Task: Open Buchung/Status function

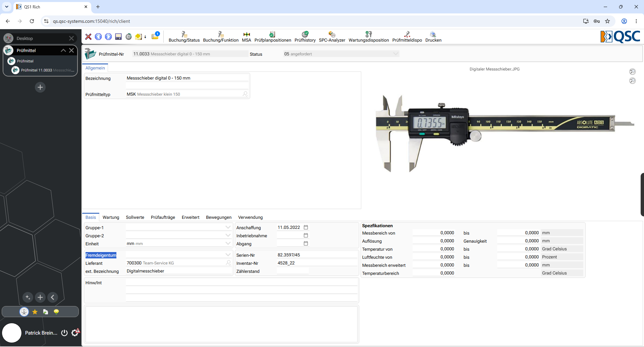Action: [184, 37]
